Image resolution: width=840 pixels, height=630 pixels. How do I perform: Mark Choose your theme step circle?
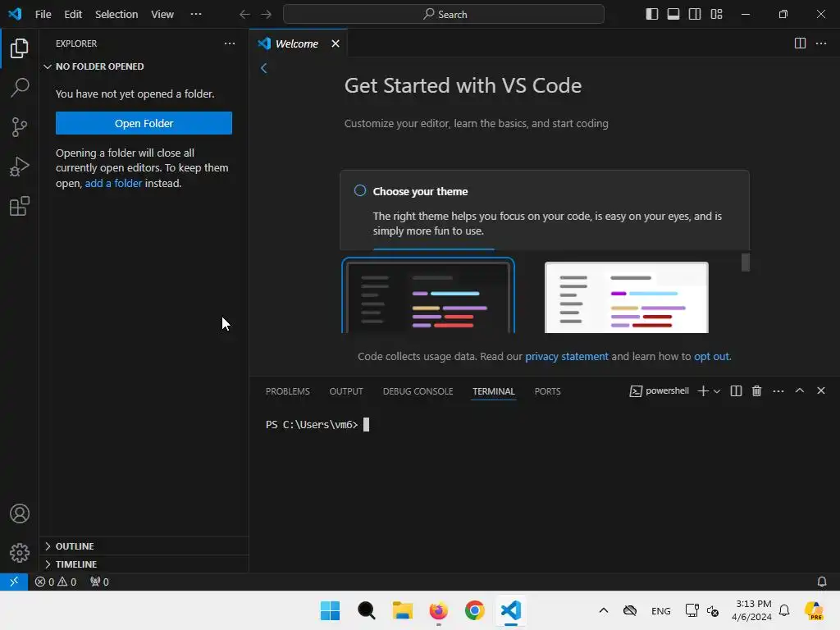click(360, 190)
